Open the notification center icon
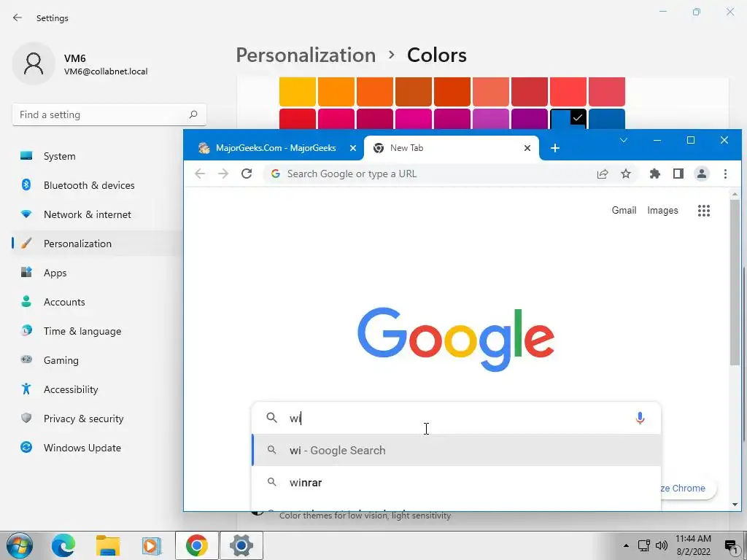The height and width of the screenshot is (560, 747). (731, 546)
